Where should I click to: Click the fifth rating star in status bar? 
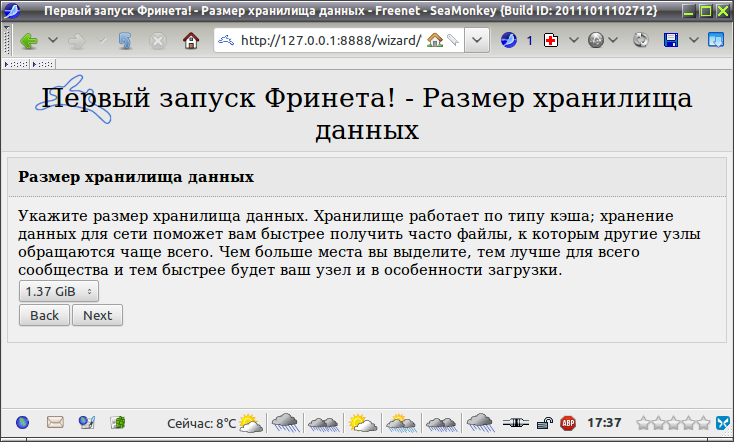[x=704, y=423]
